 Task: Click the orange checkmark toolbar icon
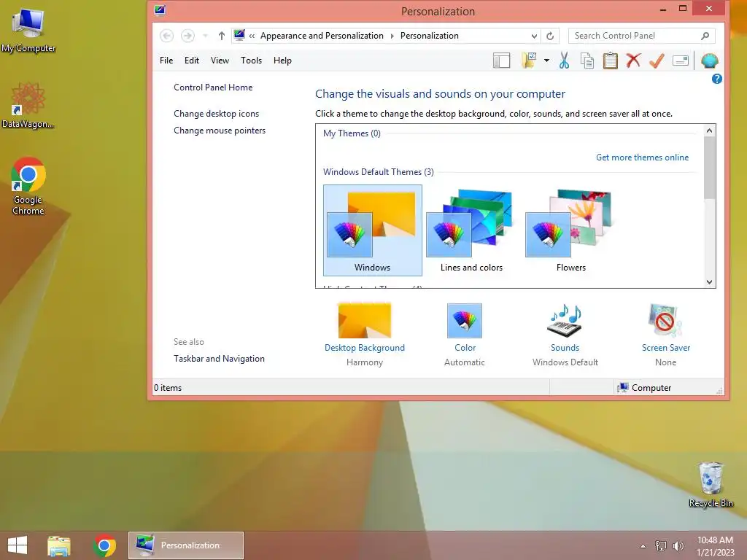pos(657,61)
